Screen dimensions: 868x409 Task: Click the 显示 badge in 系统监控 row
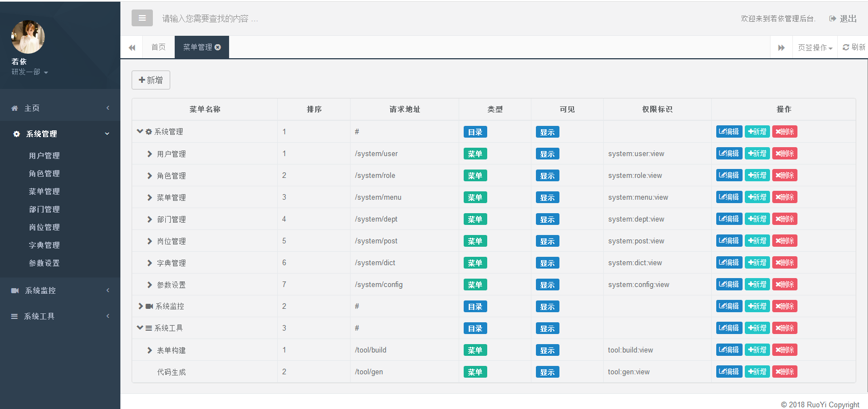[548, 307]
